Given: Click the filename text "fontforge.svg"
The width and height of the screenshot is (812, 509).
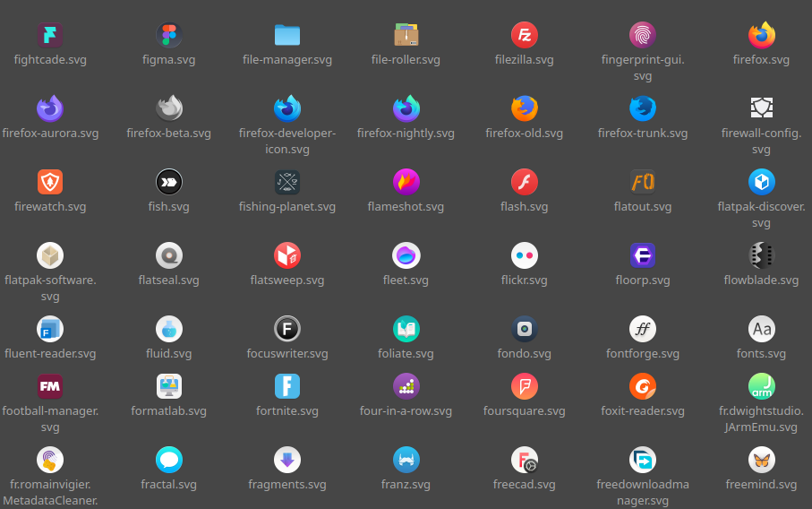Looking at the screenshot, I should tap(643, 354).
